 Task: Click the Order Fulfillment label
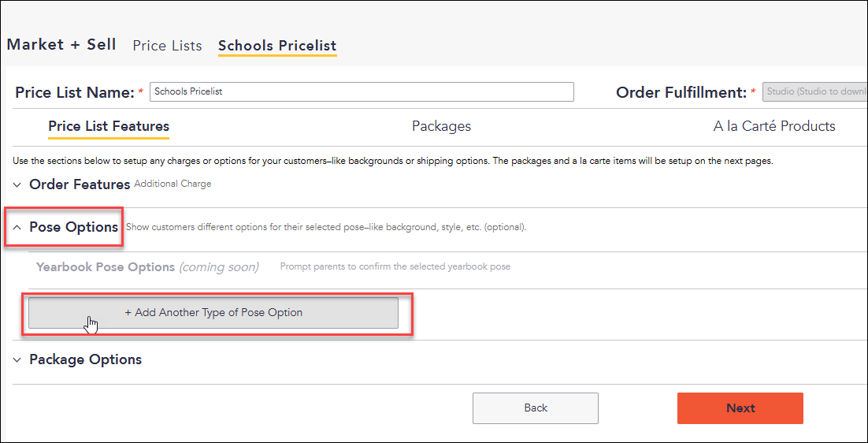[682, 92]
